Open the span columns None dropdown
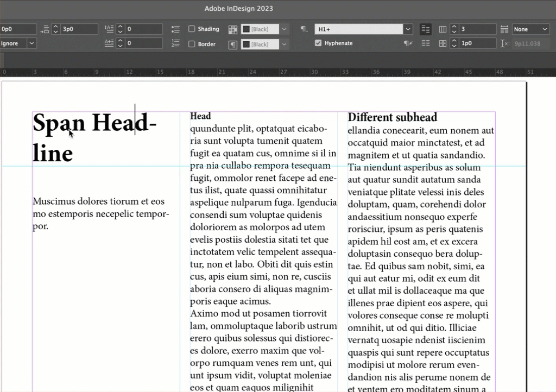This screenshot has height=392, width=556. [x=531, y=29]
